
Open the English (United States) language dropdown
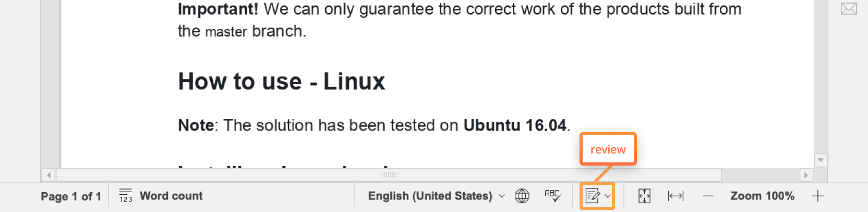(x=436, y=196)
